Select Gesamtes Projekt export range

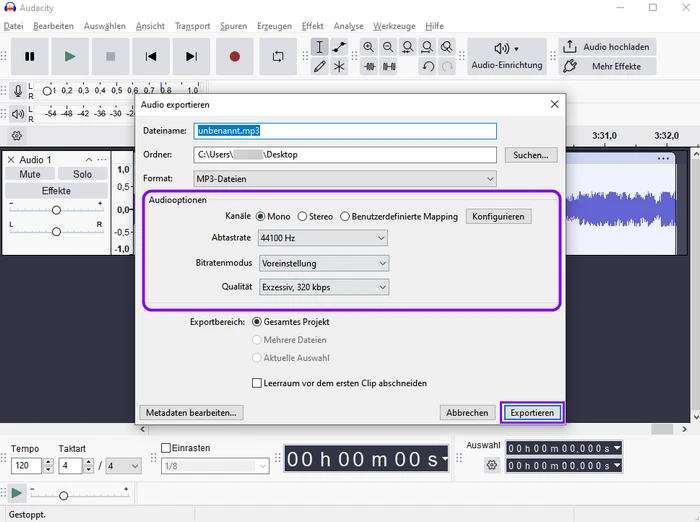click(x=257, y=322)
